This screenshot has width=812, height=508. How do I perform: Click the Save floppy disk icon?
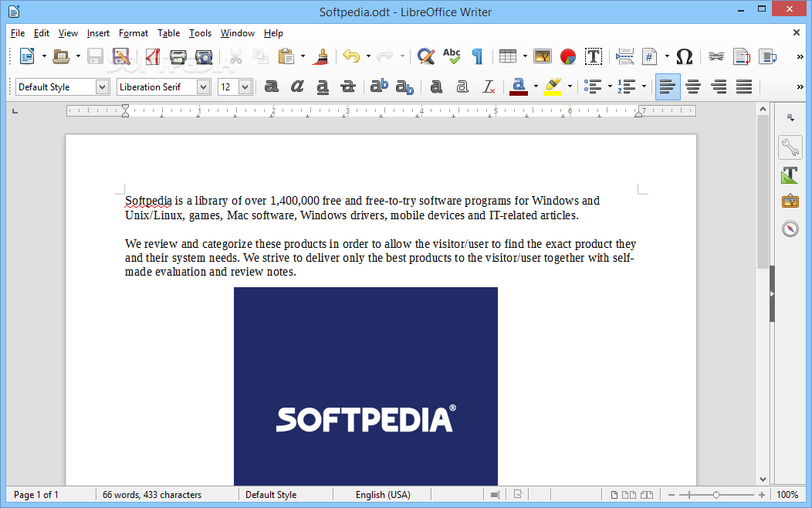pyautogui.click(x=95, y=56)
